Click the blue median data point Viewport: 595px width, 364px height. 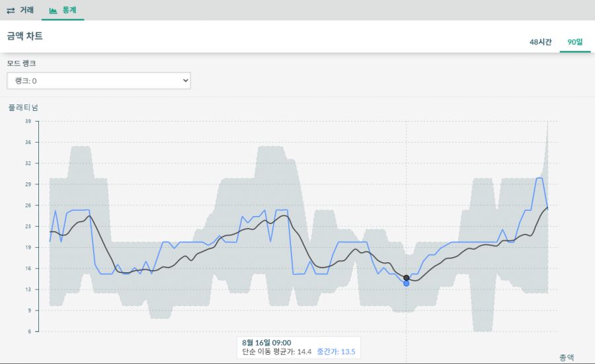[406, 283]
